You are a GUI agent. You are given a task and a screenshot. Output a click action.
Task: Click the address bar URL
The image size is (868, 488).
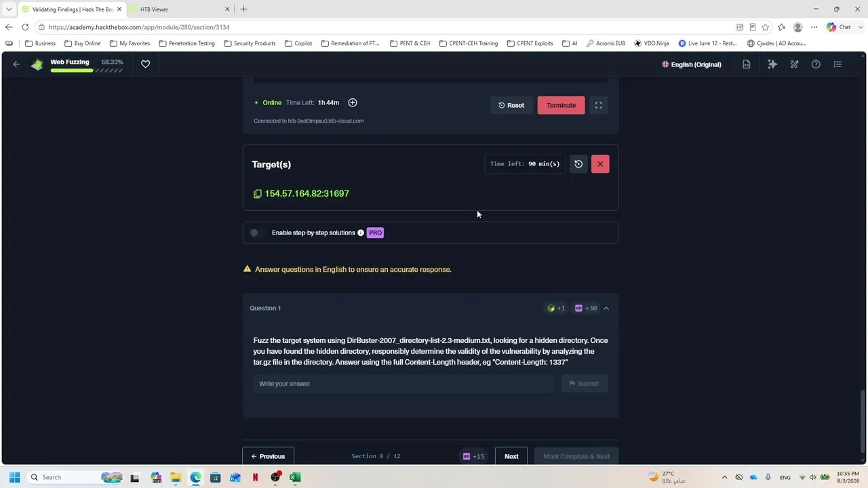(x=139, y=27)
